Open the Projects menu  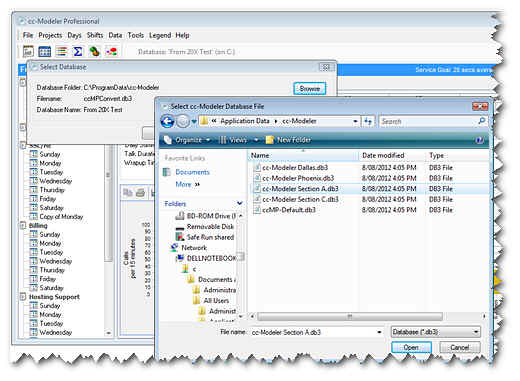(50, 35)
